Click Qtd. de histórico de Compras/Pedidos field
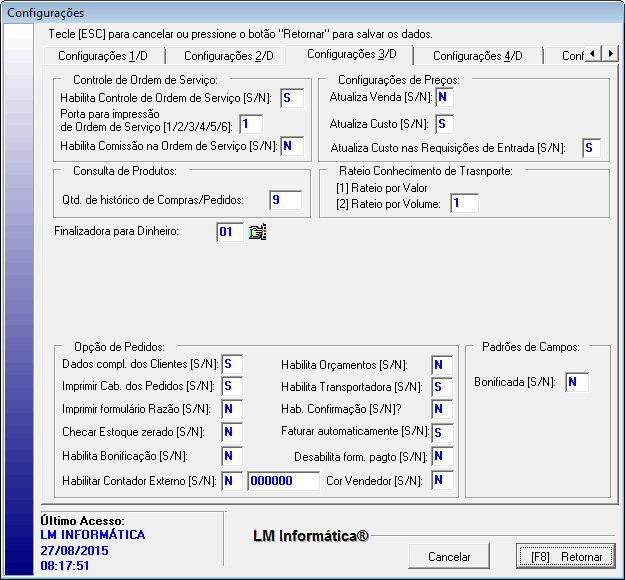This screenshot has height=580, width=625. pos(285,200)
